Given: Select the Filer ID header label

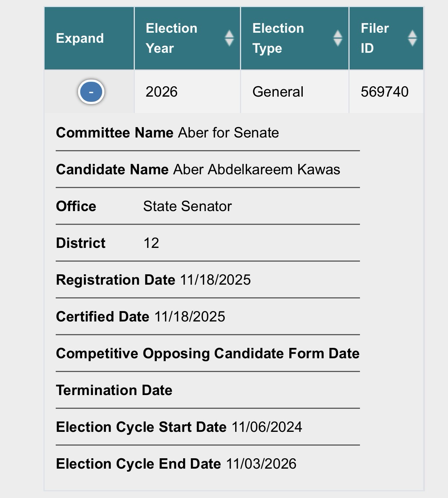Looking at the screenshot, I should (374, 38).
